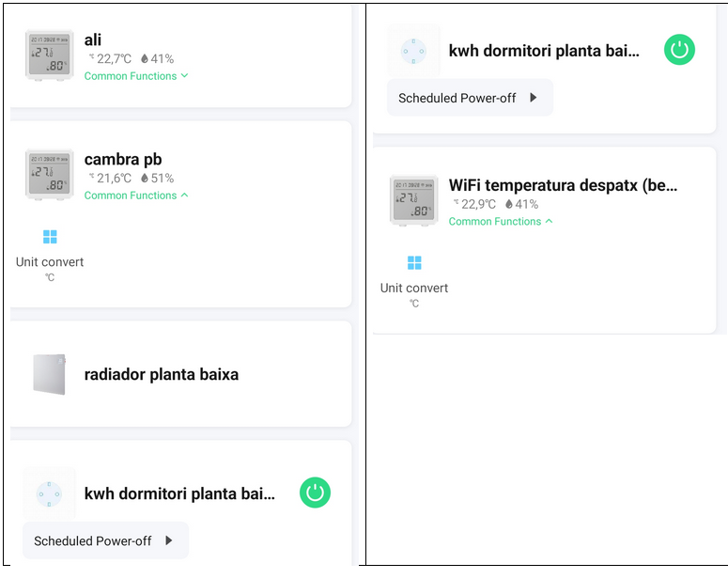Open the ali device title

(x=93, y=39)
